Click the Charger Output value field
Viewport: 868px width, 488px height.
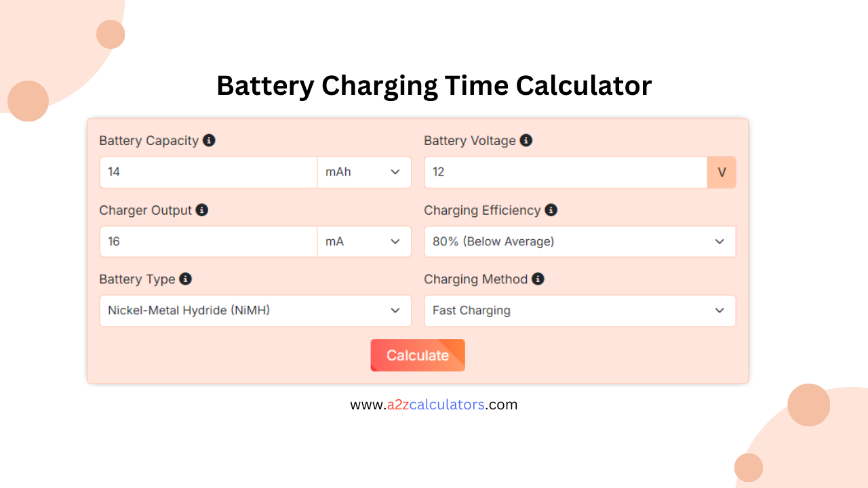pyautogui.click(x=208, y=241)
